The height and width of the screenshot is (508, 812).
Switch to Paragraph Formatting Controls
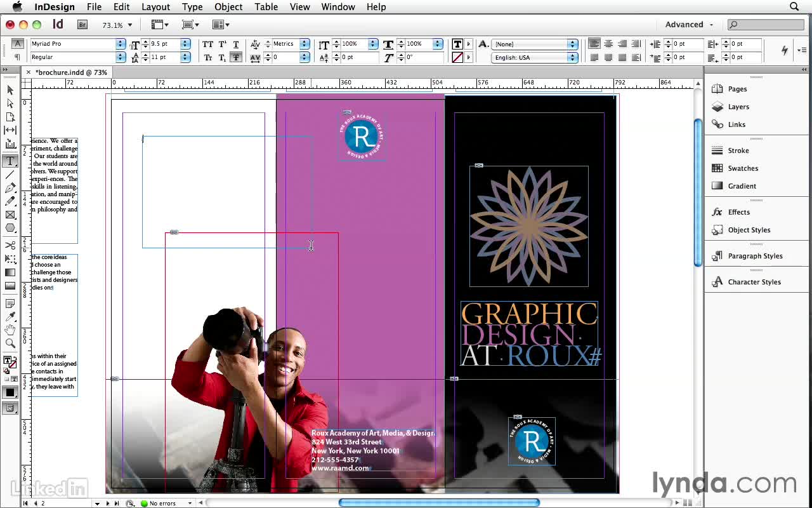pos(18,57)
